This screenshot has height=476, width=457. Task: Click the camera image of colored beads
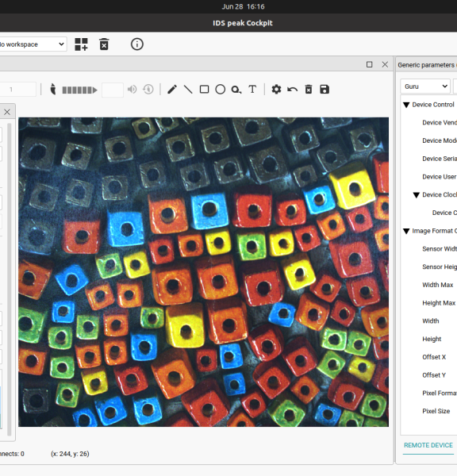click(x=203, y=272)
